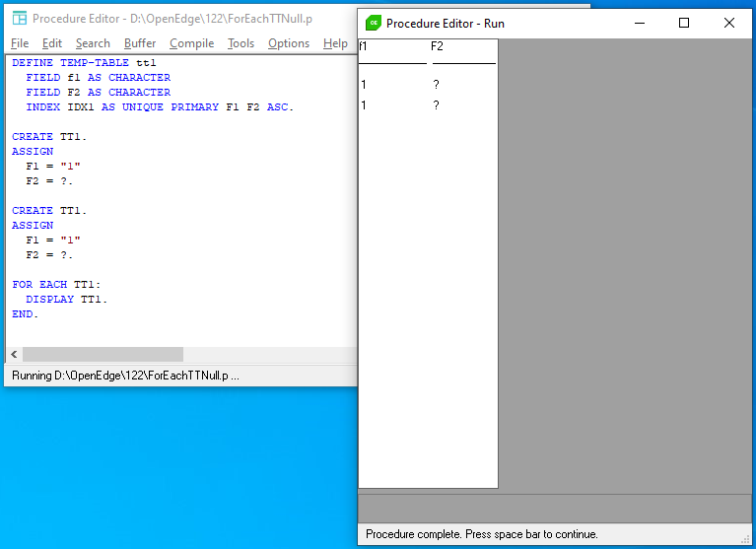Click the second row's ? value in output
Image resolution: width=756 pixels, height=549 pixels.
pyautogui.click(x=437, y=105)
